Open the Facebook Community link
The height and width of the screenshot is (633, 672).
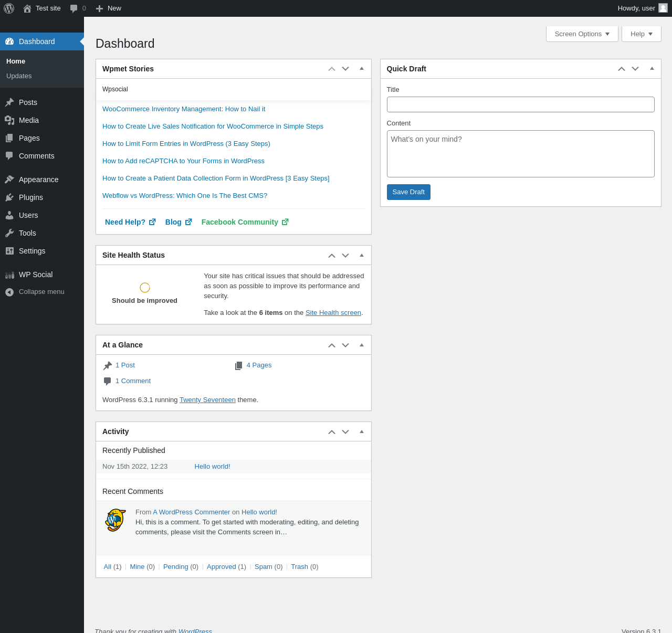(245, 222)
